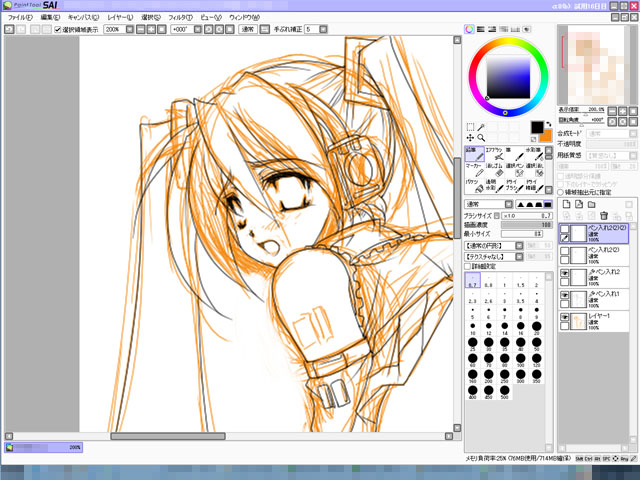Open the 用紙質感 paper texture dropdown
The width and height of the screenshot is (640, 480).
coord(633,156)
